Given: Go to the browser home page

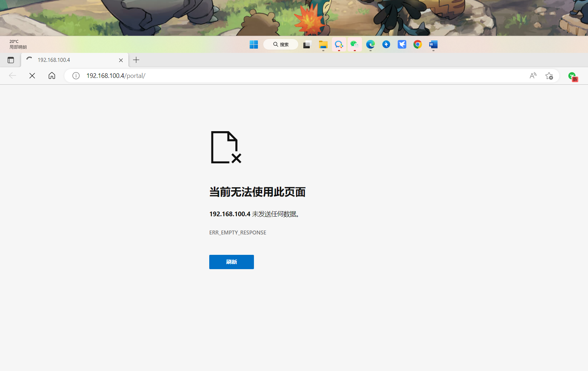Looking at the screenshot, I should coord(52,75).
